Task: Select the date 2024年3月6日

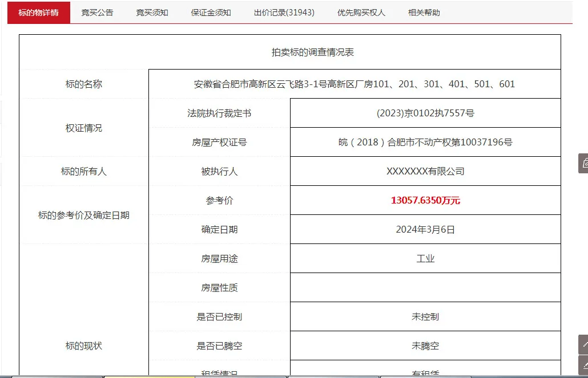Action: tap(425, 229)
